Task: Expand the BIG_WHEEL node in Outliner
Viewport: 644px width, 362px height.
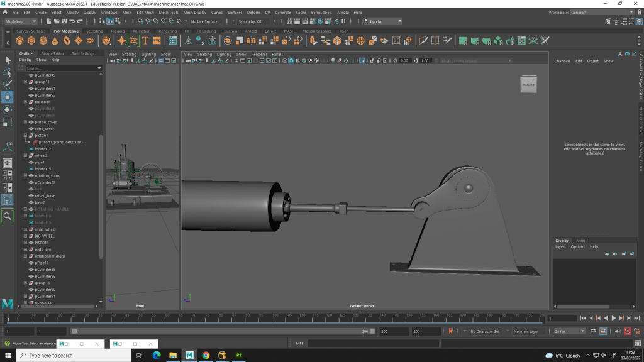Action: coord(25,236)
